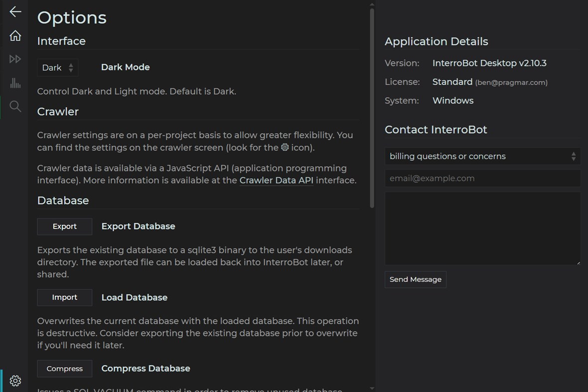Click the ben@pragmar.com license email text
This screenshot has width=588, height=392.
point(511,83)
